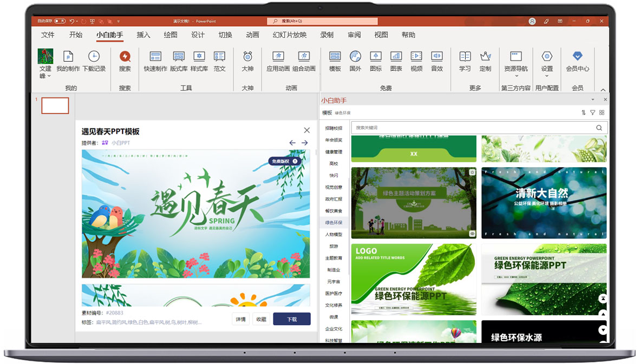Viewport: 640px width, 364px height.
Task: Open the 版式库 layout library
Action: (x=179, y=57)
